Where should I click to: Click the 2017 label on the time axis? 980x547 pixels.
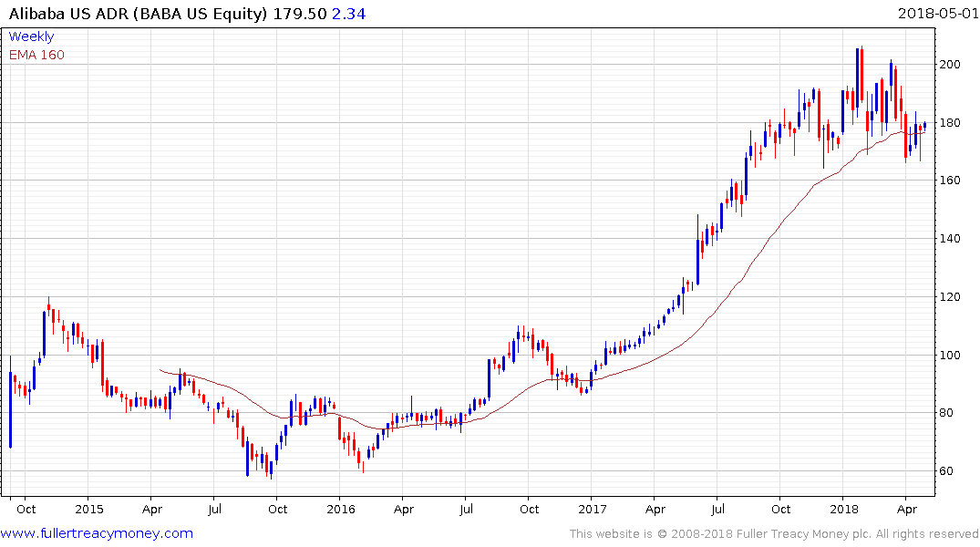click(x=592, y=509)
